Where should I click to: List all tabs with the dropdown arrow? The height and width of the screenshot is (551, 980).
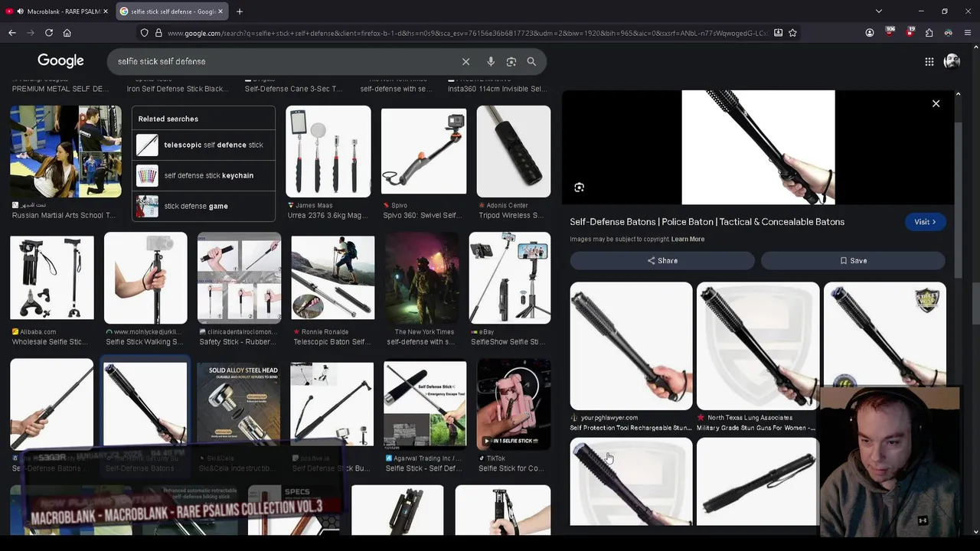(x=879, y=11)
